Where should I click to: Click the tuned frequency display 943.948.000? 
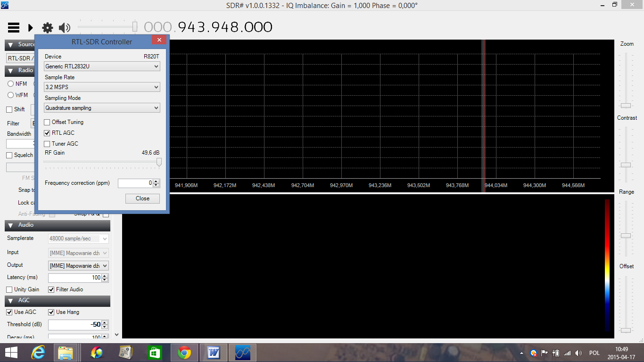[x=225, y=27]
